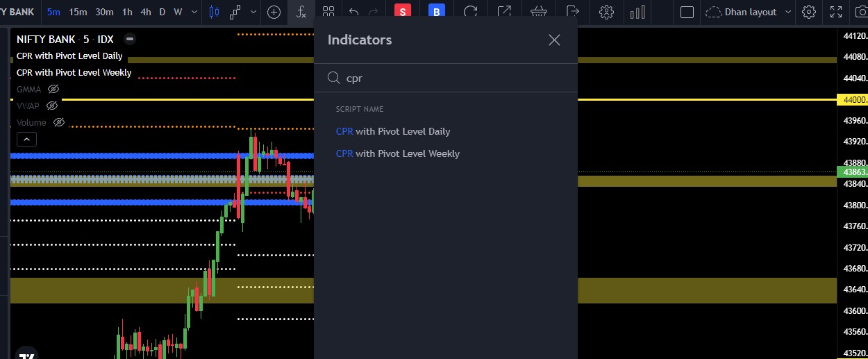Click the blue Buy B button
Image resolution: width=868 pixels, height=359 pixels.
436,12
